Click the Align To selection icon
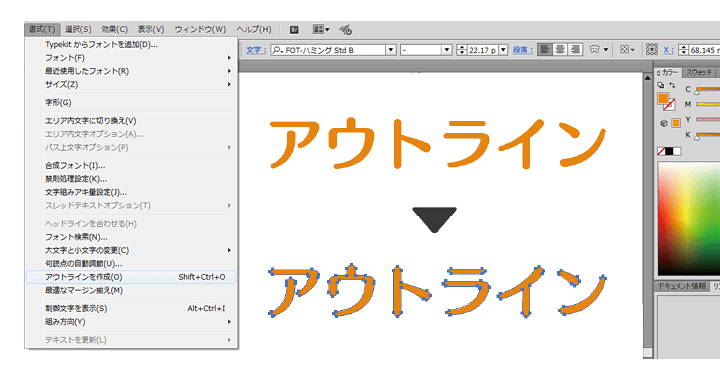 click(626, 50)
